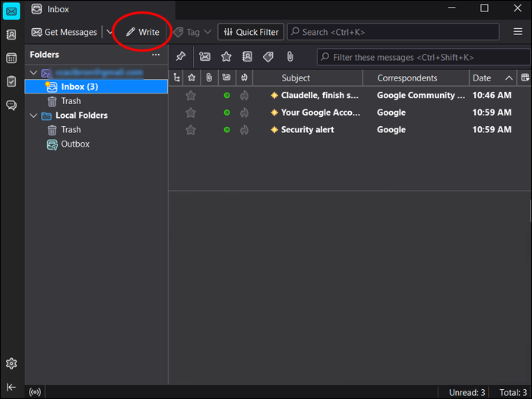This screenshot has width=532, height=399.
Task: Mark Claudelle message as spam via flame icon
Action: click(x=244, y=96)
